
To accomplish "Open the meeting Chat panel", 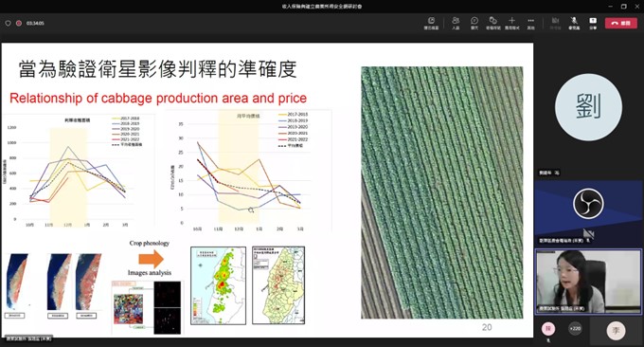I will [474, 23].
